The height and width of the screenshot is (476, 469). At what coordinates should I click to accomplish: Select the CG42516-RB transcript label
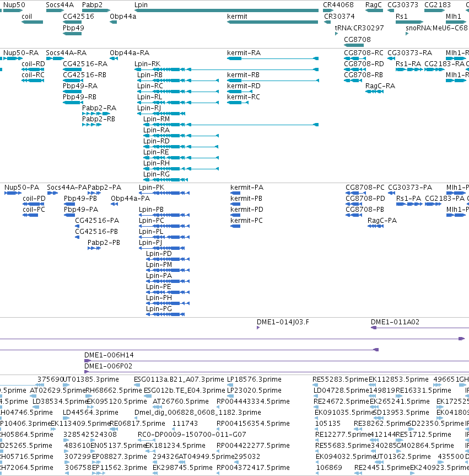point(85,75)
